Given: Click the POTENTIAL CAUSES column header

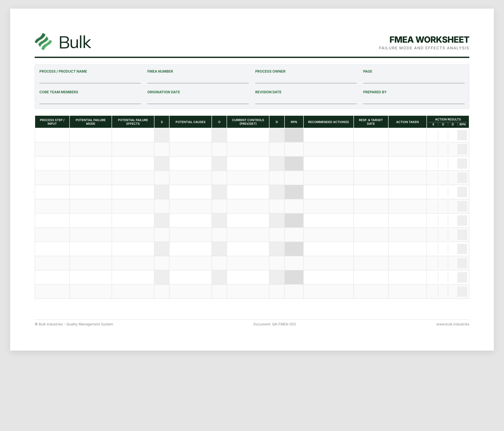Looking at the screenshot, I should pyautogui.click(x=190, y=122).
